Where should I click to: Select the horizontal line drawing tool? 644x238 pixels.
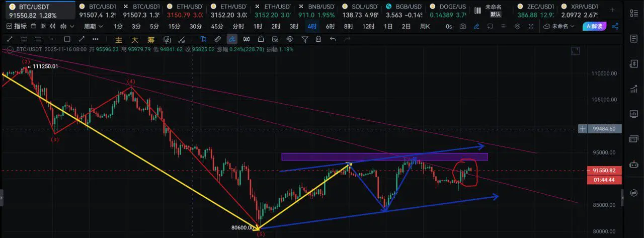(x=53, y=39)
